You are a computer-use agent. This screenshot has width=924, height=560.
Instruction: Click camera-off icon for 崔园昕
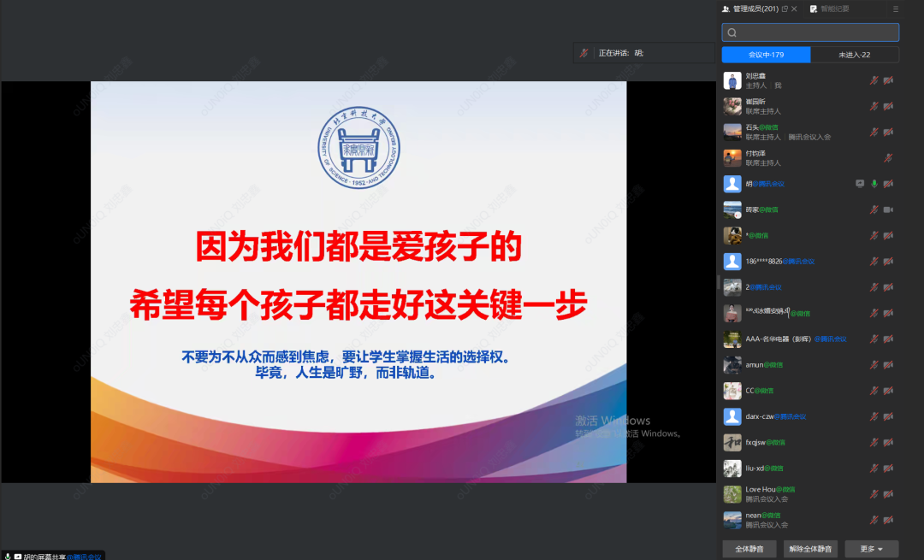click(888, 106)
